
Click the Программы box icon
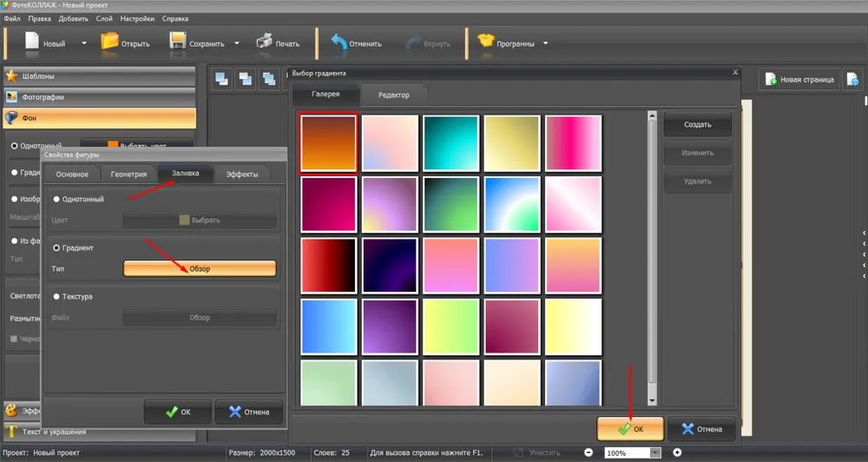[485, 43]
